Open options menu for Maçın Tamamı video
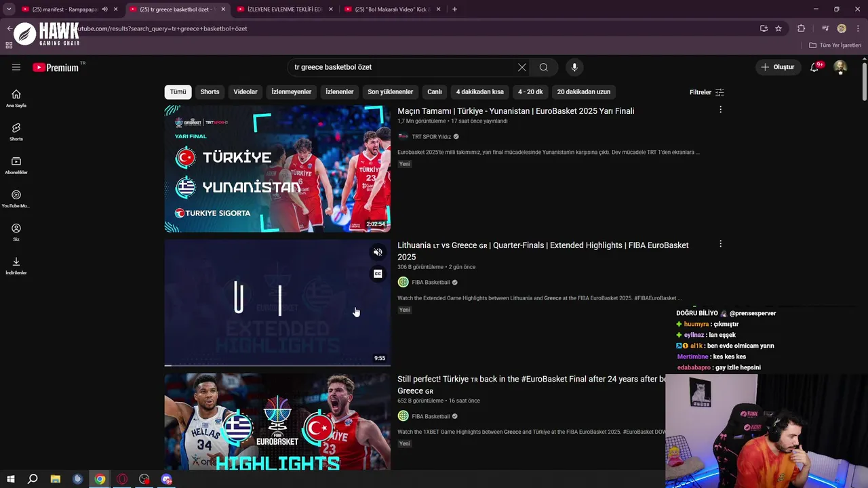Screen dimensions: 868x488 pos(720,110)
